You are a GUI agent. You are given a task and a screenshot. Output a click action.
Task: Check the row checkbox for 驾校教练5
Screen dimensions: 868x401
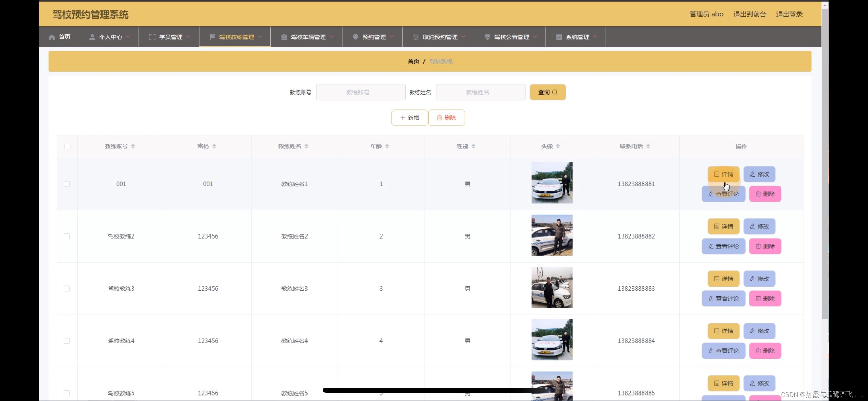(67, 393)
